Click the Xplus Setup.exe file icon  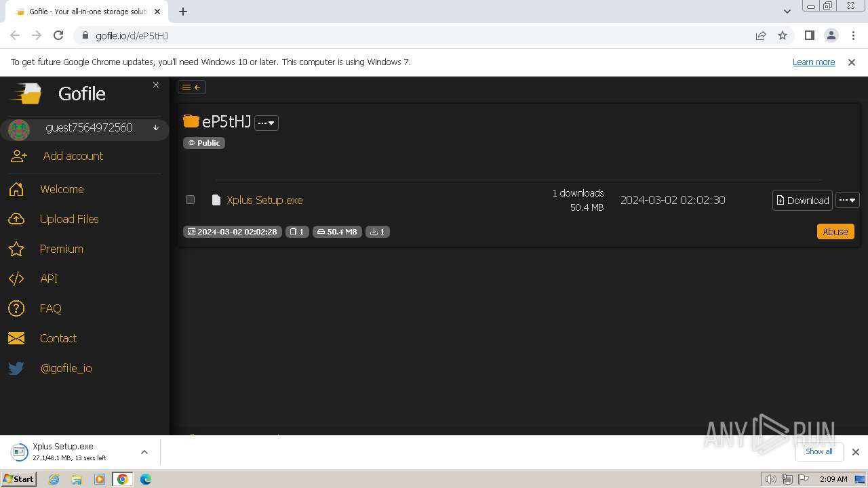coord(216,200)
